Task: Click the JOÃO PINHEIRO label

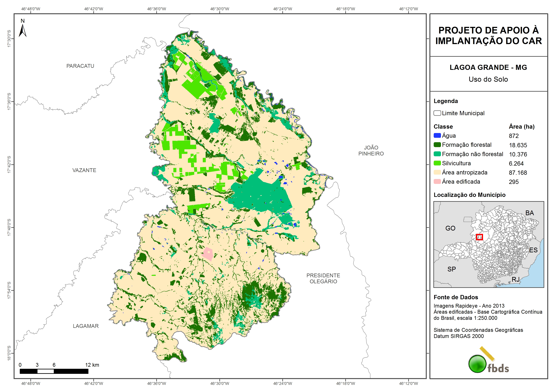Action: coord(371,150)
